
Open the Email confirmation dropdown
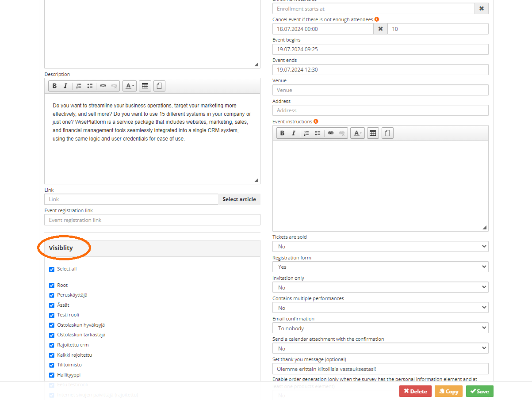pyautogui.click(x=380, y=328)
